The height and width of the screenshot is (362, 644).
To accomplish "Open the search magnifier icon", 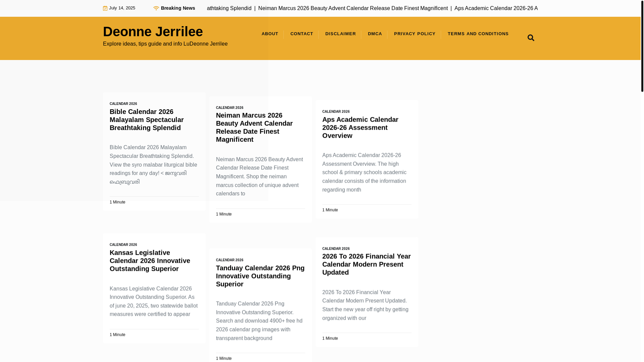I will [x=531, y=38].
